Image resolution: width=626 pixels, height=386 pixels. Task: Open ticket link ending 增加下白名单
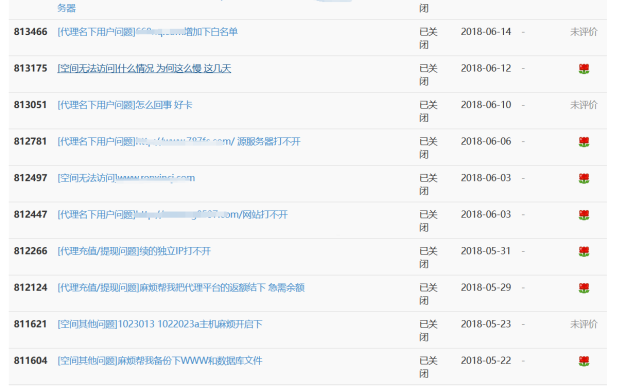[x=147, y=32]
